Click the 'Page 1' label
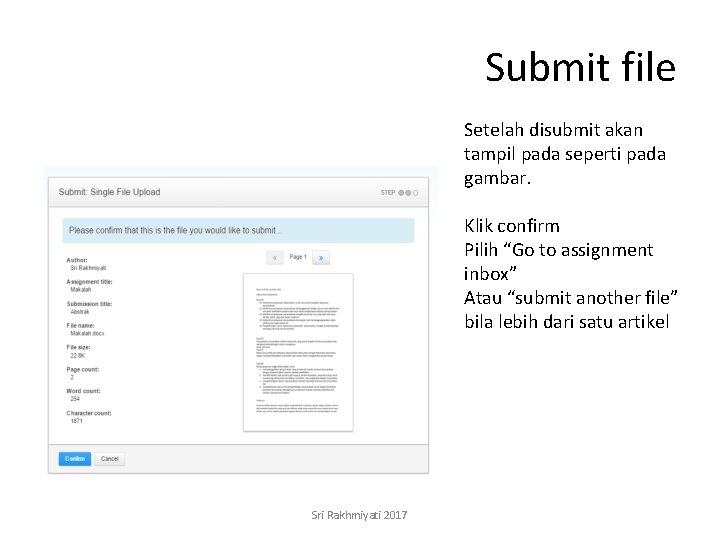 [x=298, y=257]
